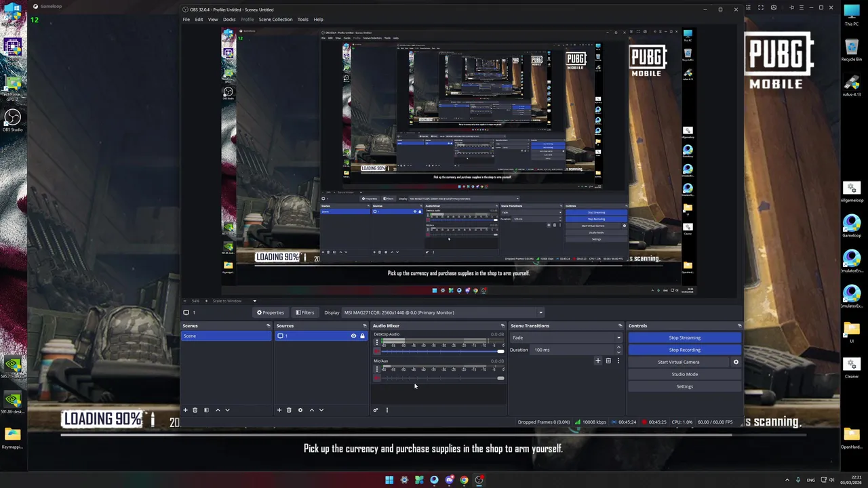Viewport: 868px width, 488px height.
Task: Open the Fade transition dropdown
Action: pyautogui.click(x=566, y=338)
